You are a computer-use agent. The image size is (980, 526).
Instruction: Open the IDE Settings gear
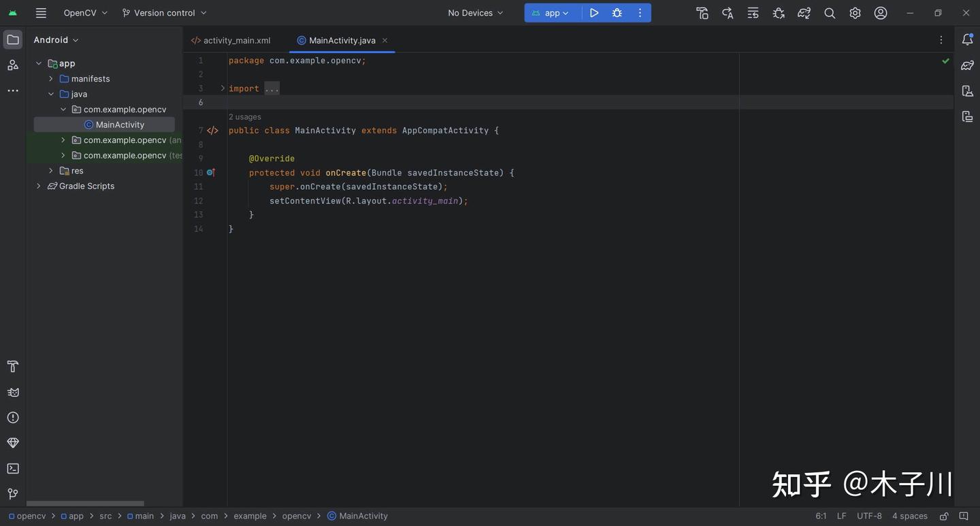(854, 12)
